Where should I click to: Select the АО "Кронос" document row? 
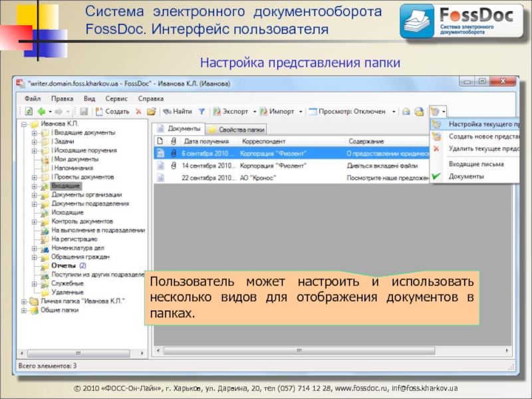(x=292, y=178)
